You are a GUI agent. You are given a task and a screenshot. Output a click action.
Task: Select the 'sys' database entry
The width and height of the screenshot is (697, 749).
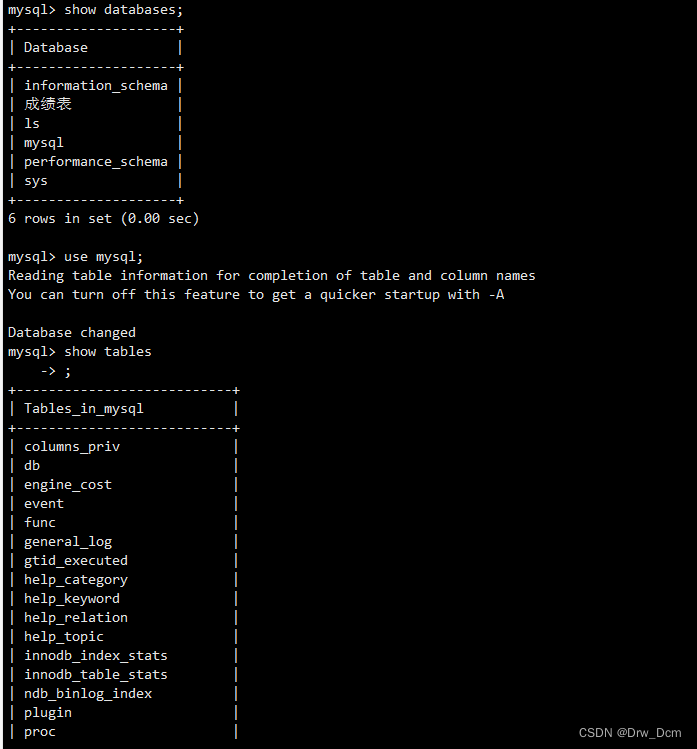36,181
